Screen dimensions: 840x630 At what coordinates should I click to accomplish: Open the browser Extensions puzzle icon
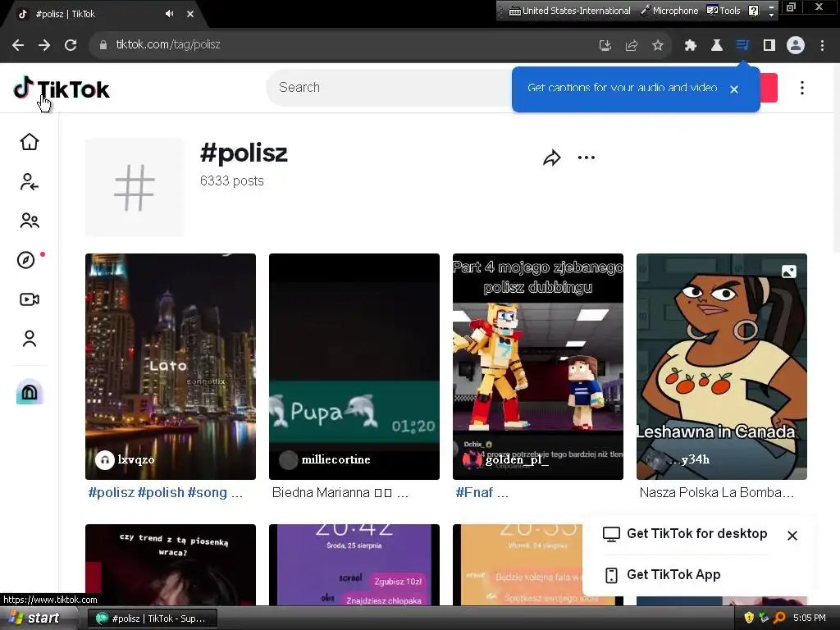(691, 46)
